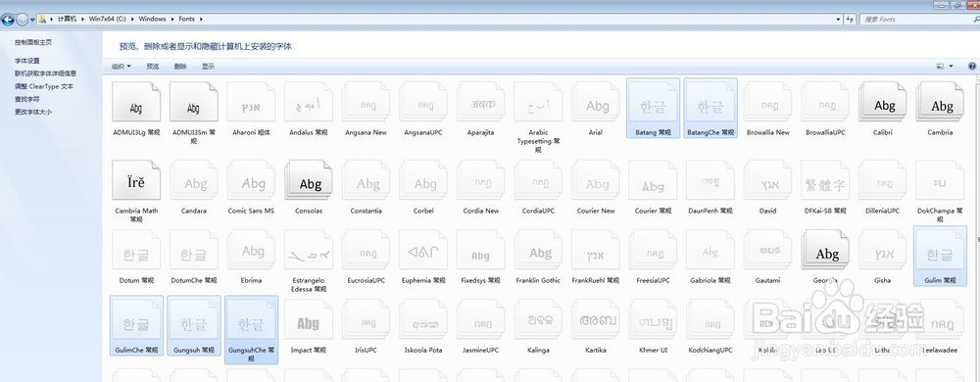Screen dimensions: 980x382
Task: Select the BatangChe font icon
Action: [710, 103]
